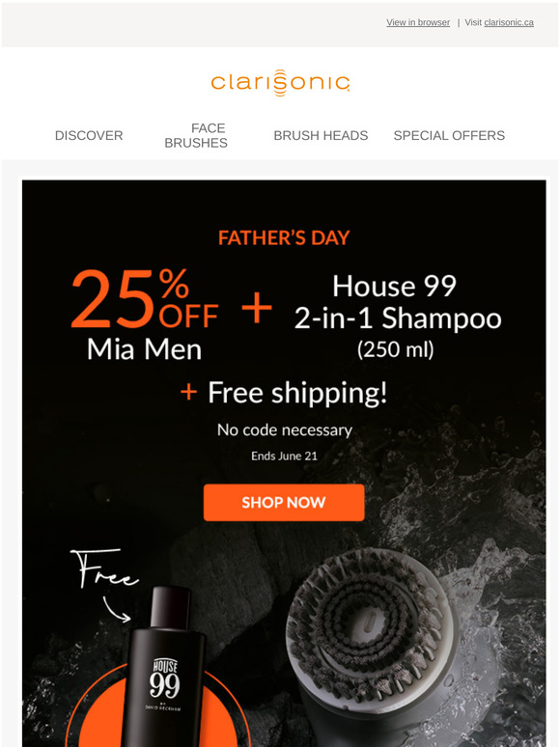The width and height of the screenshot is (560, 747).
Task: Open the View in browser link
Action: click(x=418, y=22)
